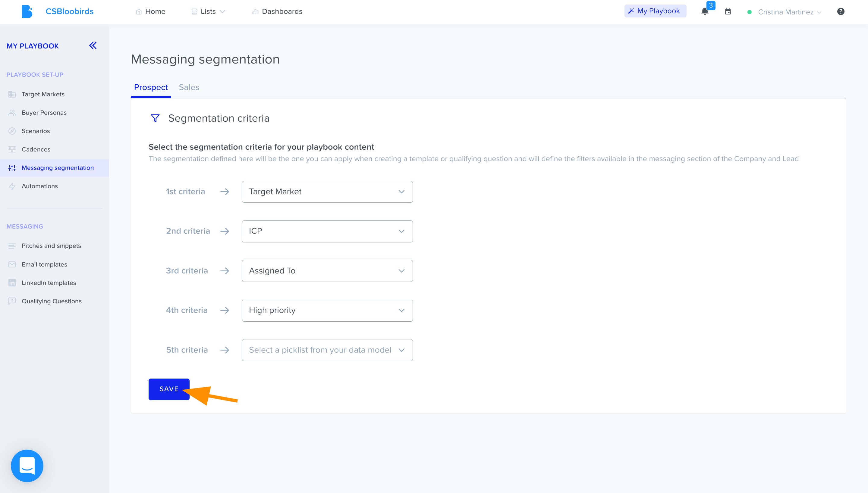
Task: Go to Home in top navigation
Action: coord(150,11)
